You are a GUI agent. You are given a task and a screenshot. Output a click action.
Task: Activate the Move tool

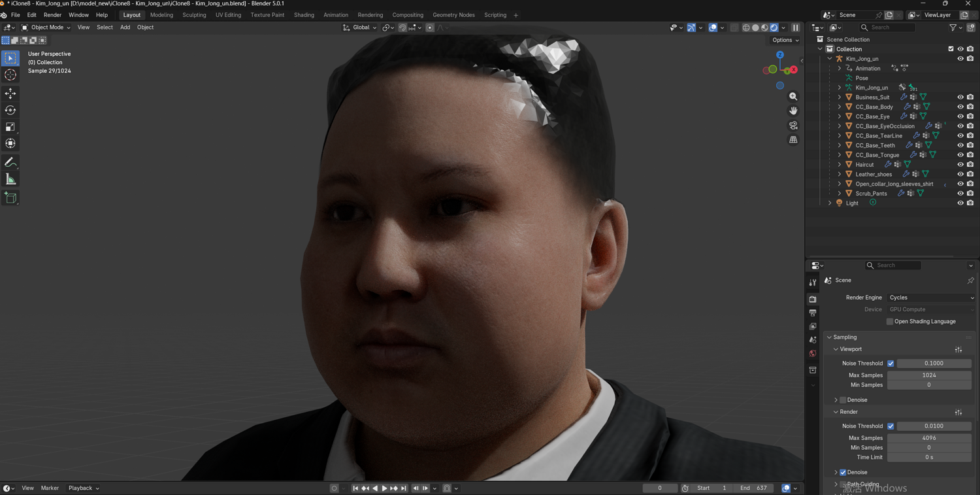10,94
